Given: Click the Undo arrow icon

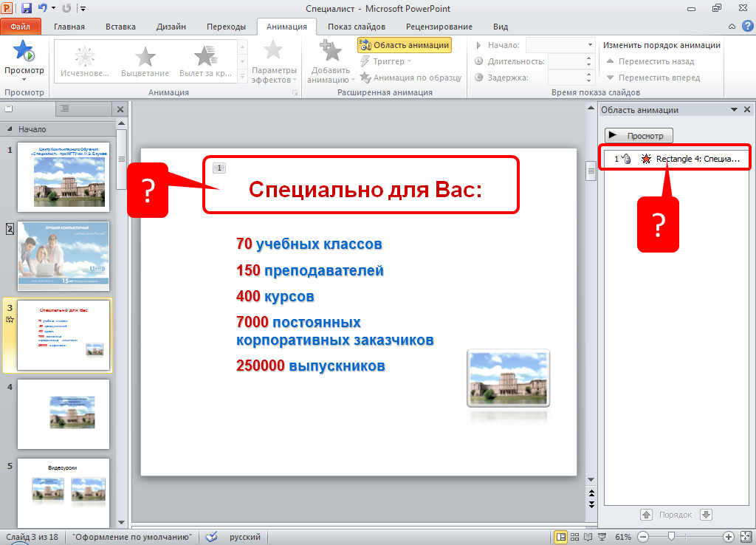Looking at the screenshot, I should tap(43, 8).
